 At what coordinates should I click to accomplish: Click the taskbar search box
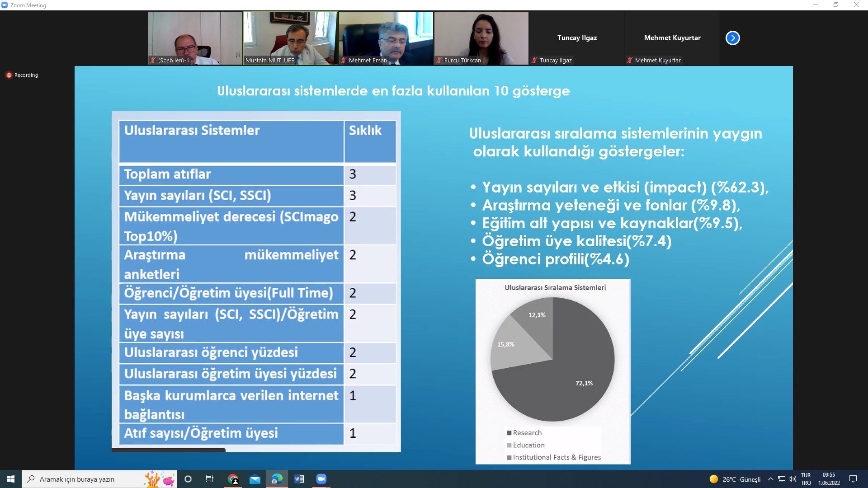(99, 479)
